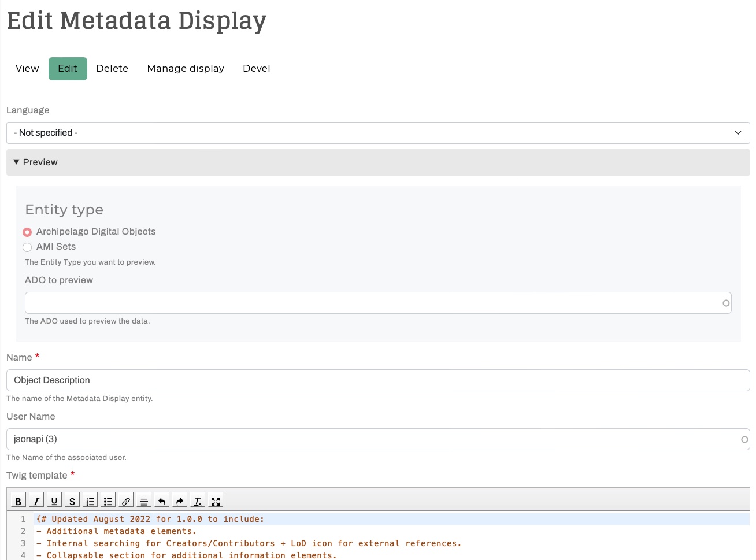Select the Archipelago Digital Objects radio option
Image resolution: width=756 pixels, height=560 pixels.
coord(27,232)
